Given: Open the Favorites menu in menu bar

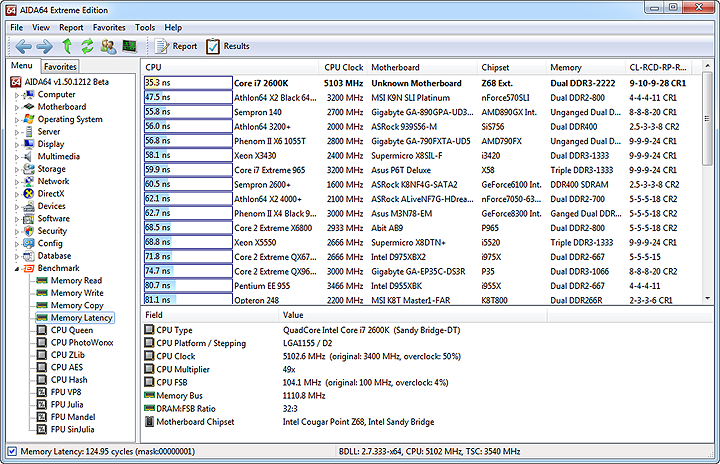Looking at the screenshot, I should click(x=109, y=28).
